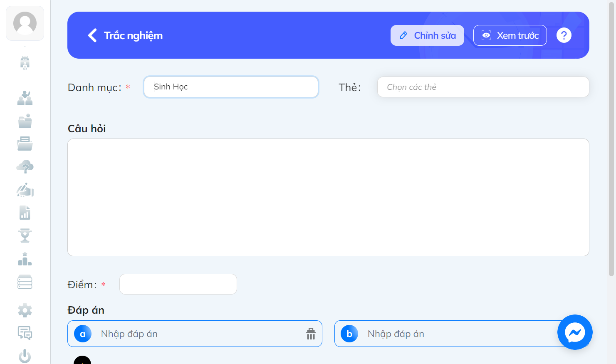Open the robot assistant sidebar icon
Image resolution: width=616 pixels, height=364 pixels.
pyautogui.click(x=25, y=63)
